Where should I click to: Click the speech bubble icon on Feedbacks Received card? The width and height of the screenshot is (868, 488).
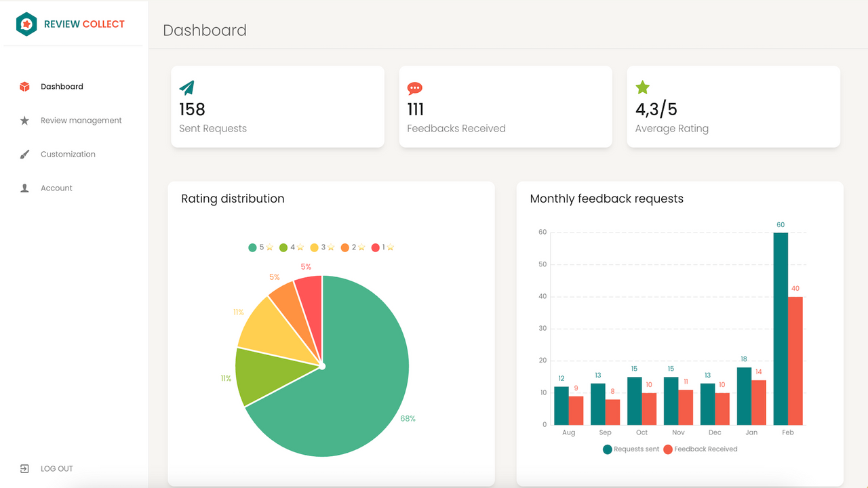[414, 87]
